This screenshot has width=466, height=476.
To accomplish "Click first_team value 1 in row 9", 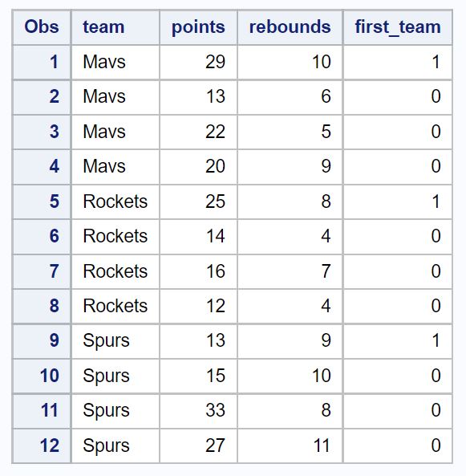I will (398, 340).
